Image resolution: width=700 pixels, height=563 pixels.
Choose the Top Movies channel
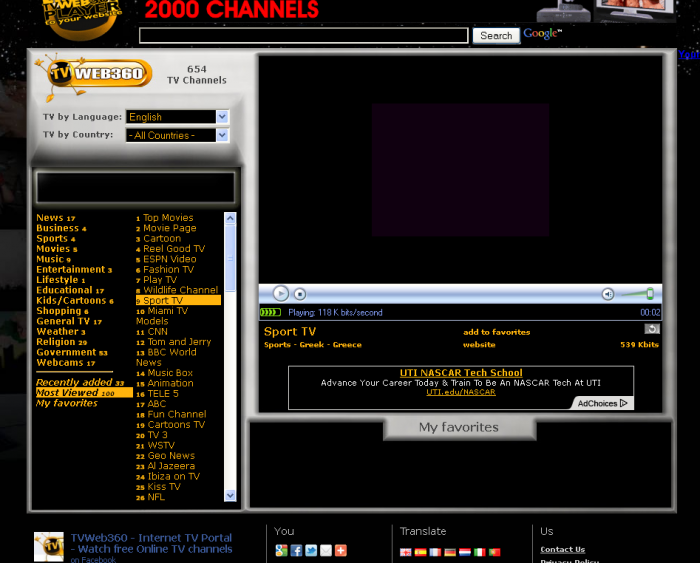pyautogui.click(x=165, y=218)
